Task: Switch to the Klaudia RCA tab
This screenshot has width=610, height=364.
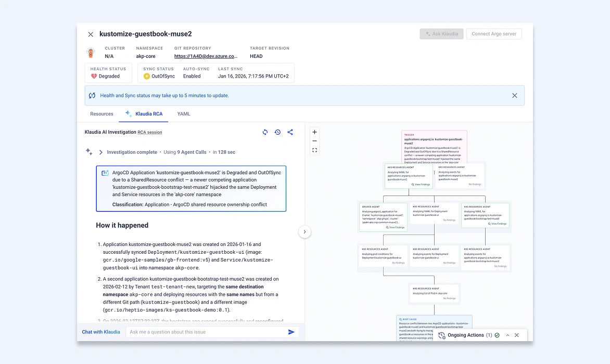Action: 144,114
